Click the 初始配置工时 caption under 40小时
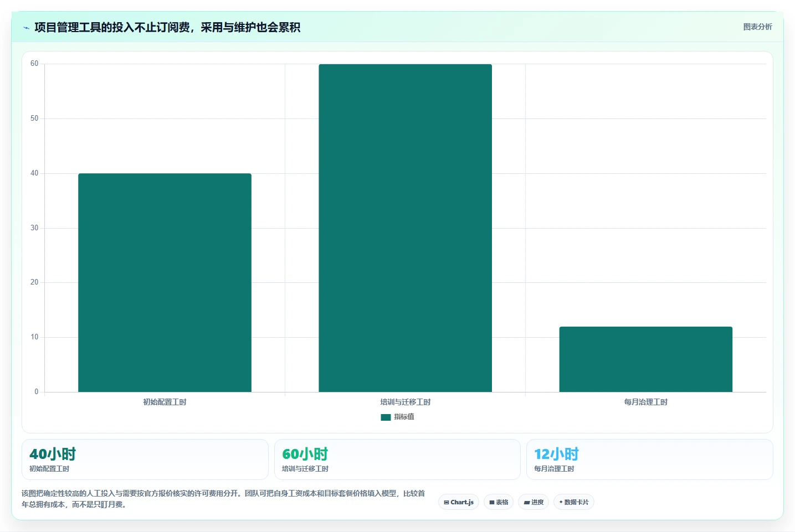 pos(49,469)
